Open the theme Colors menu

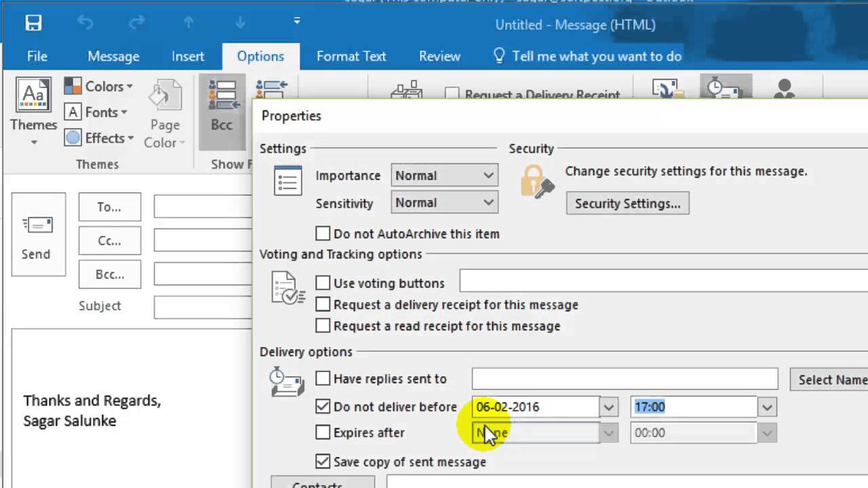(99, 86)
